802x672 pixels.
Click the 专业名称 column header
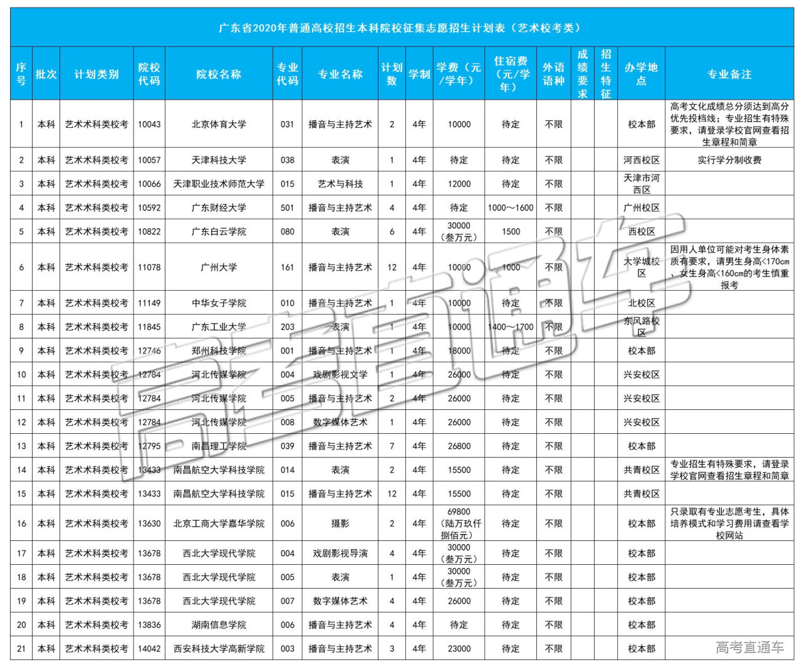pyautogui.click(x=341, y=73)
